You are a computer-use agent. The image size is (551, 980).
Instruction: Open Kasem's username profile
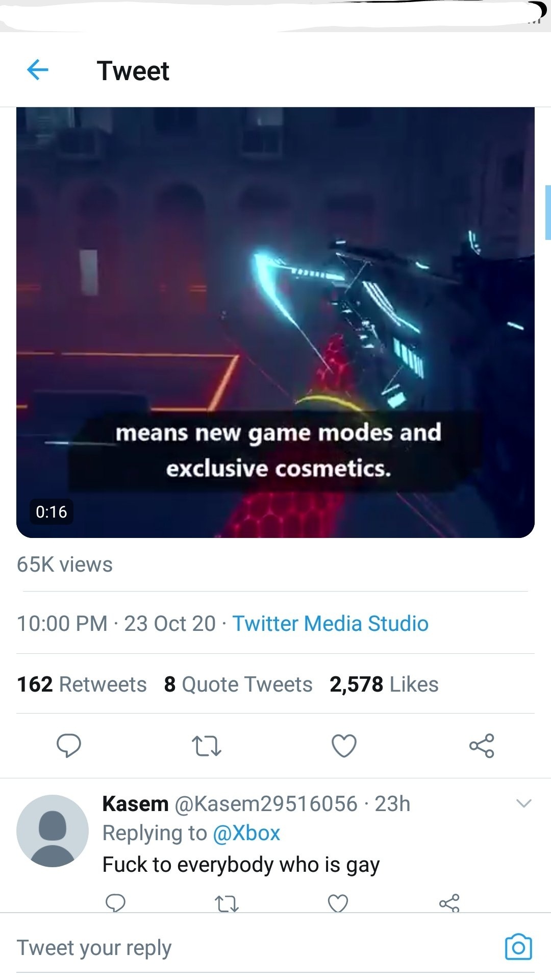[135, 803]
